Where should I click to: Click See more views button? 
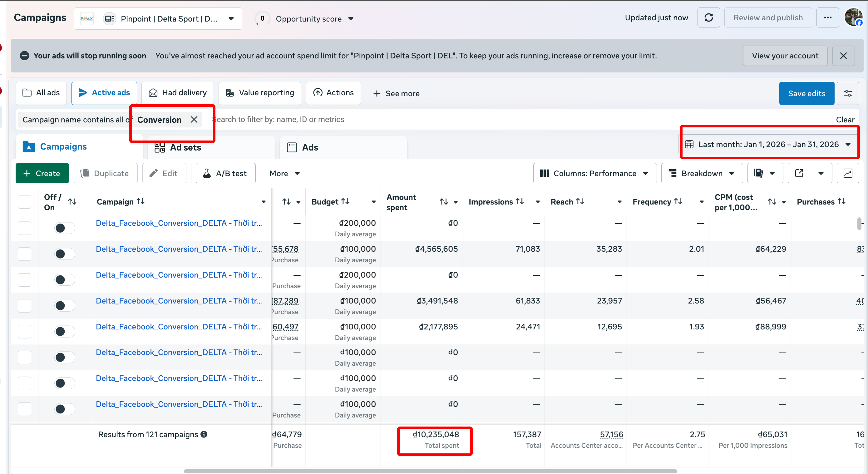[397, 93]
